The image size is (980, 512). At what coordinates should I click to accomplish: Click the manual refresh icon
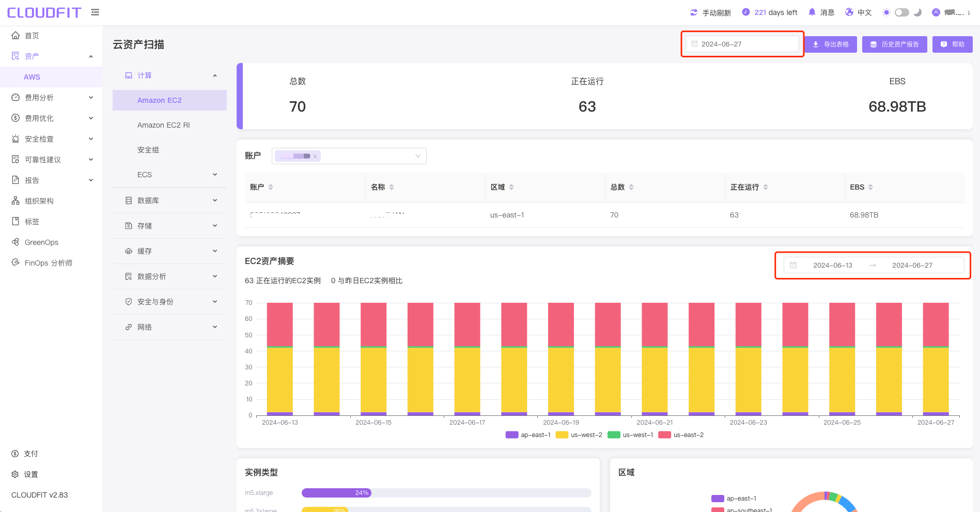694,12
